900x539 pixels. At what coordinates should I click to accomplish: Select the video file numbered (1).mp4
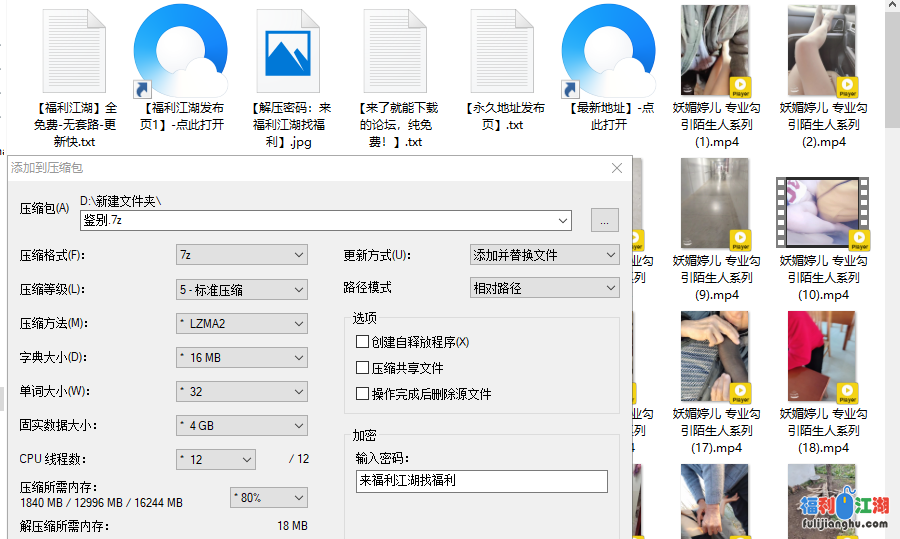point(715,52)
